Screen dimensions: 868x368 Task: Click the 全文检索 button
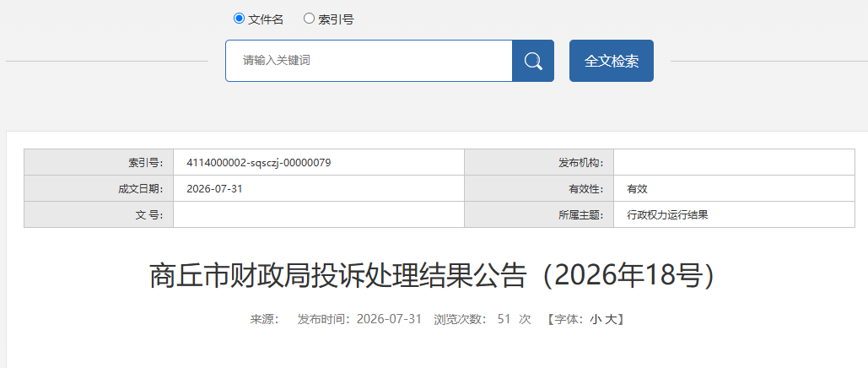click(x=611, y=61)
